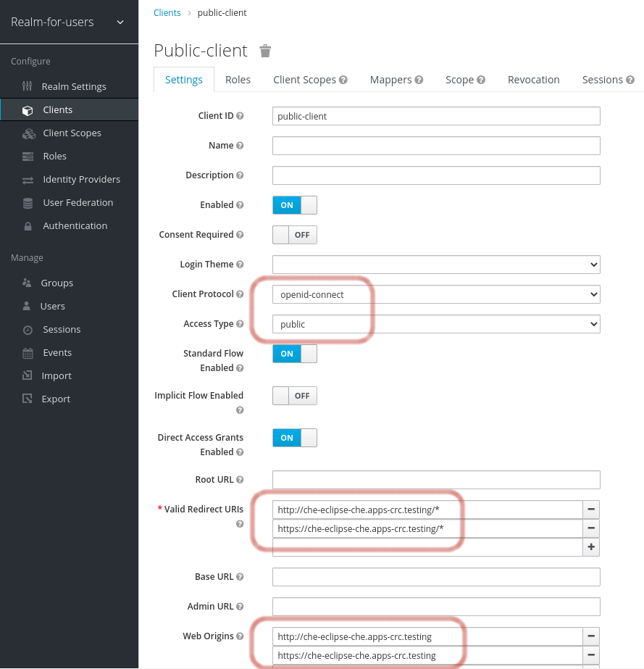
Task: Click the Events calendar icon
Action: click(28, 353)
